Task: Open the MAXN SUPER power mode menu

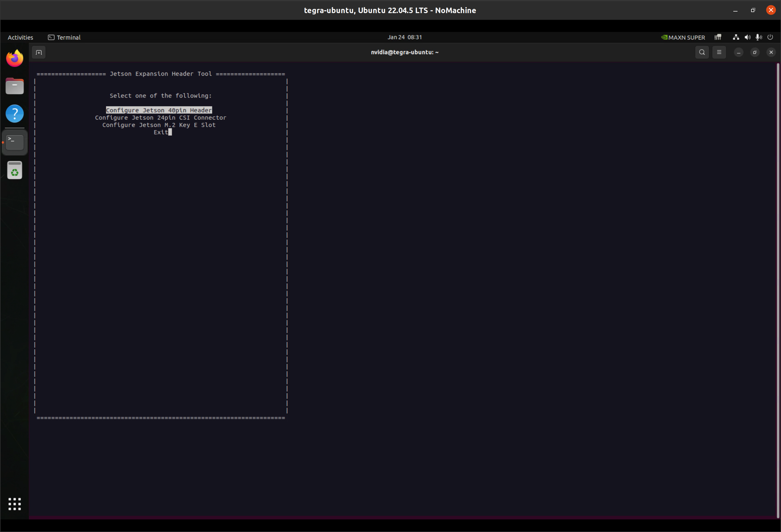Action: point(683,37)
